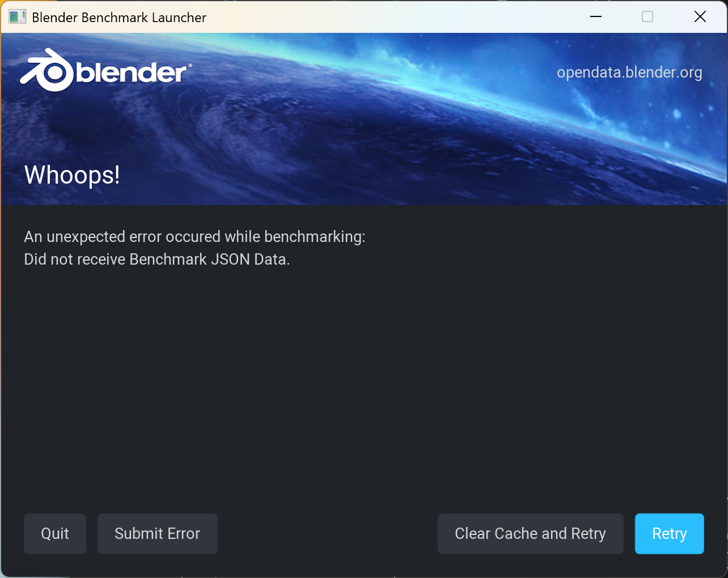Click the Blender Benchmark Launcher title bar icon
This screenshot has height=578, width=728.
coord(18,17)
